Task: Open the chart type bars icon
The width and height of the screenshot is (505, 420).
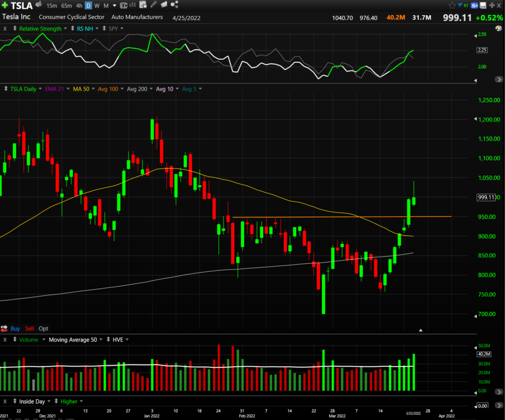Action: tap(132, 5)
